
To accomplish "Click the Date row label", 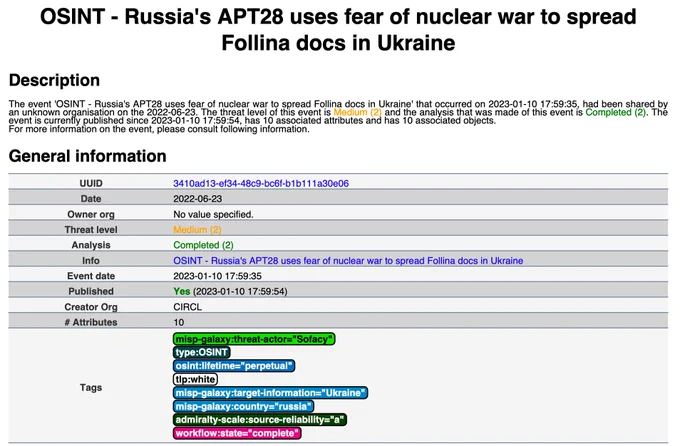I will [x=91, y=199].
